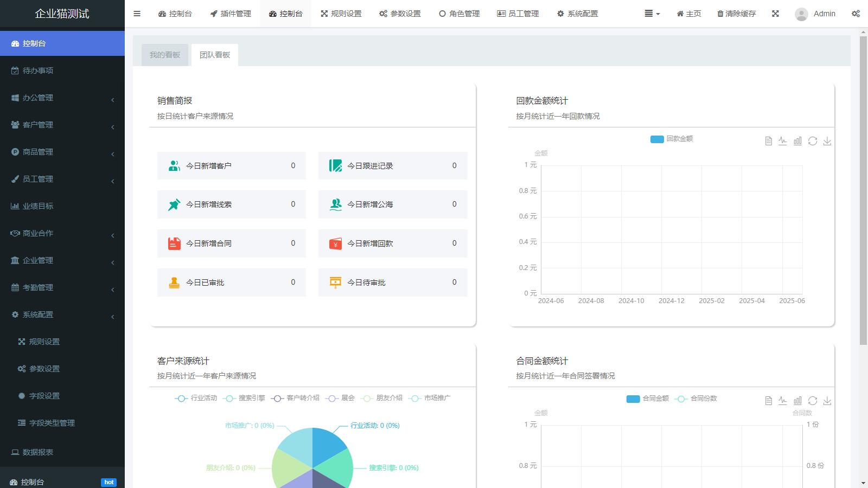Switch 回款金额统计 chart to bar view
This screenshot has width=868, height=488.
[797, 141]
